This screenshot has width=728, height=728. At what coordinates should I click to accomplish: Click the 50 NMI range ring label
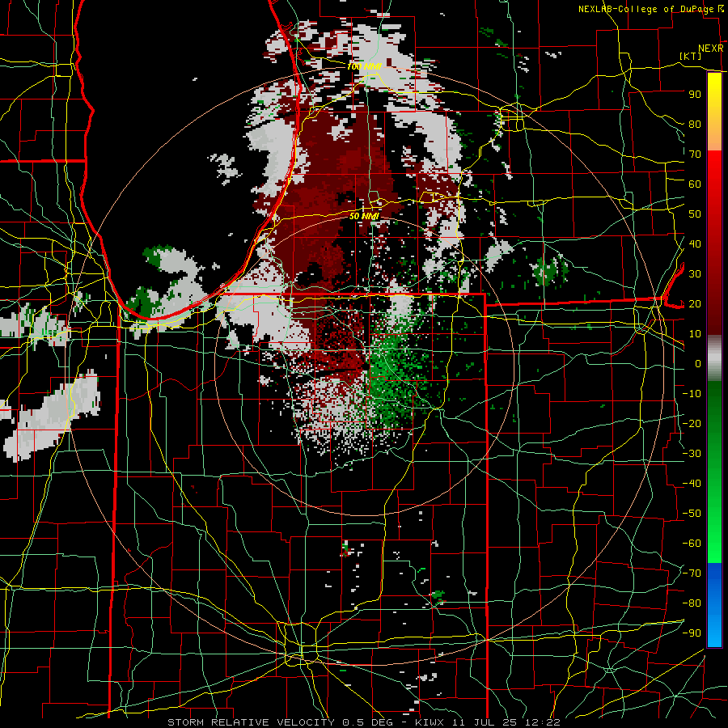tap(364, 216)
